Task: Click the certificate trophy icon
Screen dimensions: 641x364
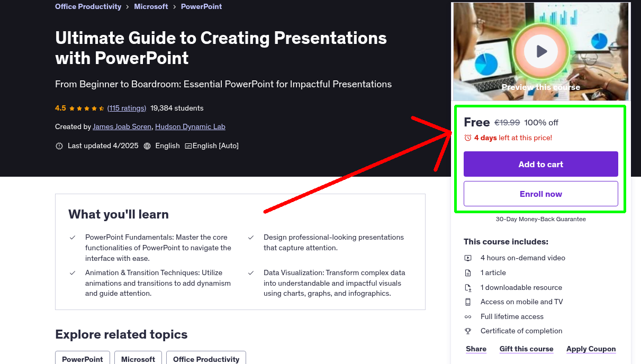Action: [x=468, y=331]
